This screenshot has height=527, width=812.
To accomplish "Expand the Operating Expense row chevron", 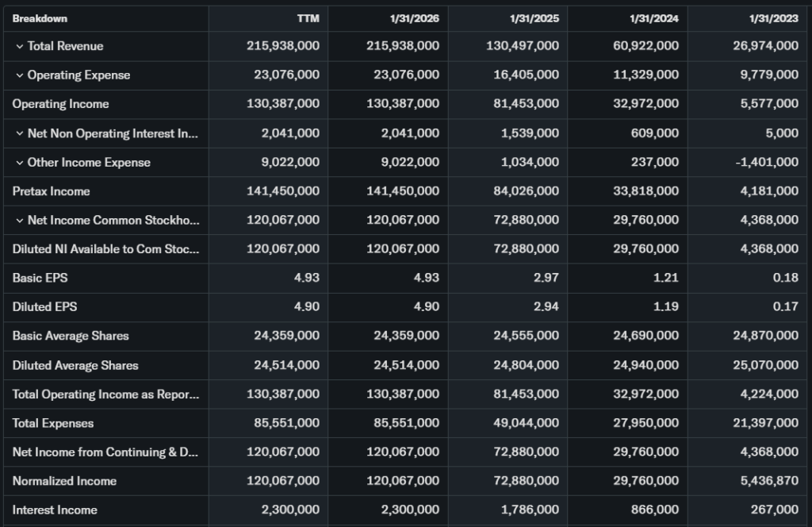I will tap(20, 75).
